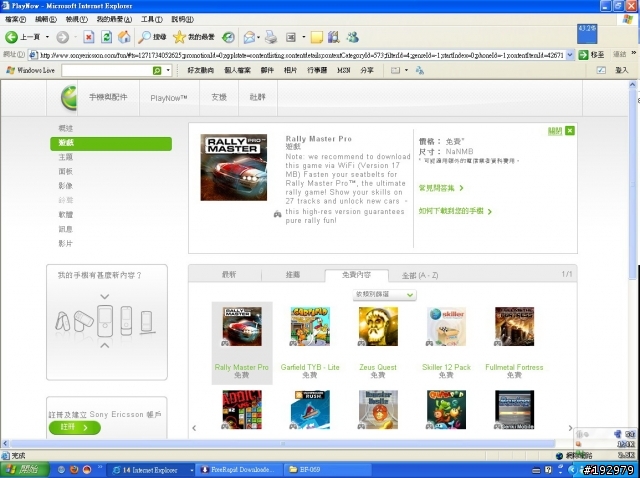Open Windows Live envelope dropdown arrow
This screenshot has height=478, width=640.
tap(406, 71)
